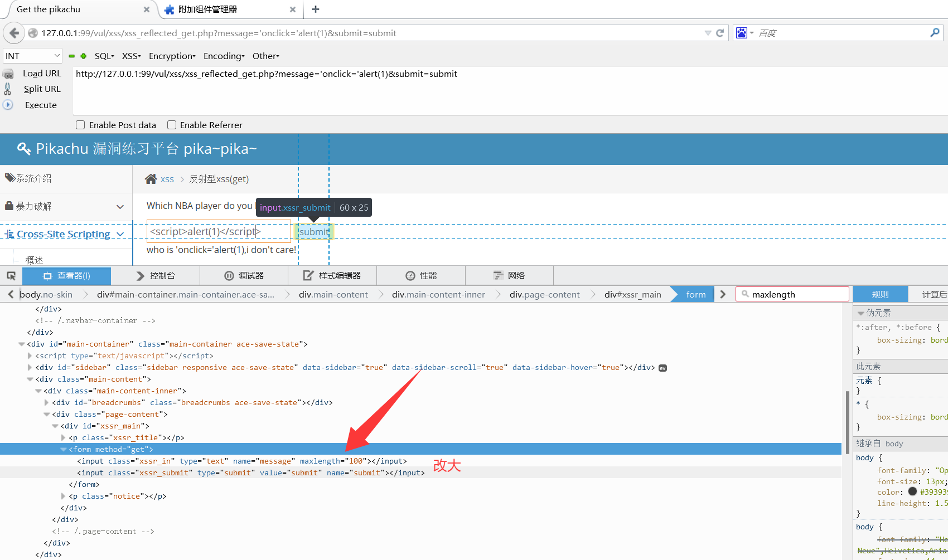Click the Load URL icon
The width and height of the screenshot is (948, 560).
click(8, 74)
